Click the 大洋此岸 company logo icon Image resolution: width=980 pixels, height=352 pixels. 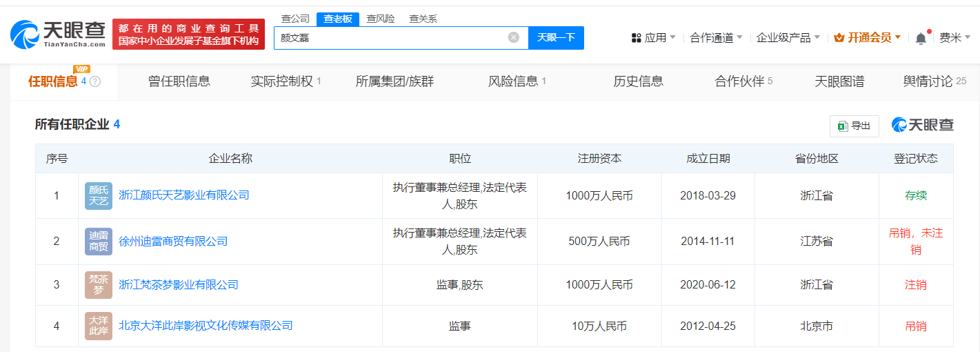click(99, 326)
